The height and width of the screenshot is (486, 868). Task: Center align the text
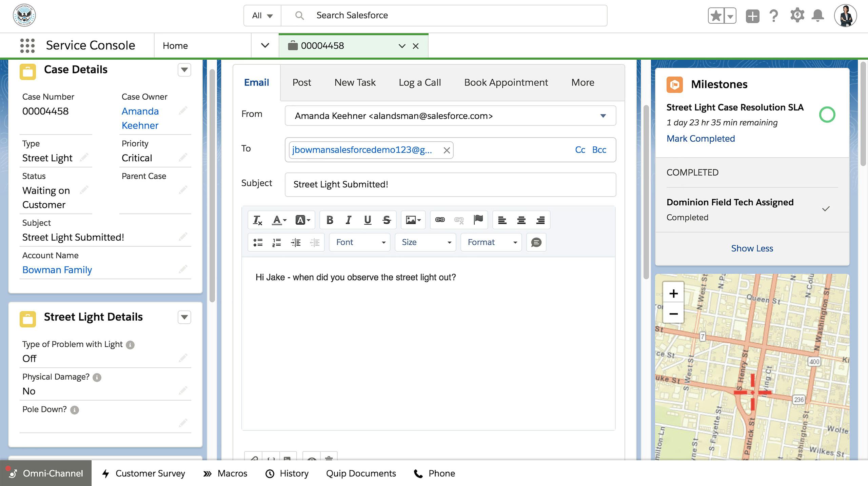pyautogui.click(x=521, y=220)
